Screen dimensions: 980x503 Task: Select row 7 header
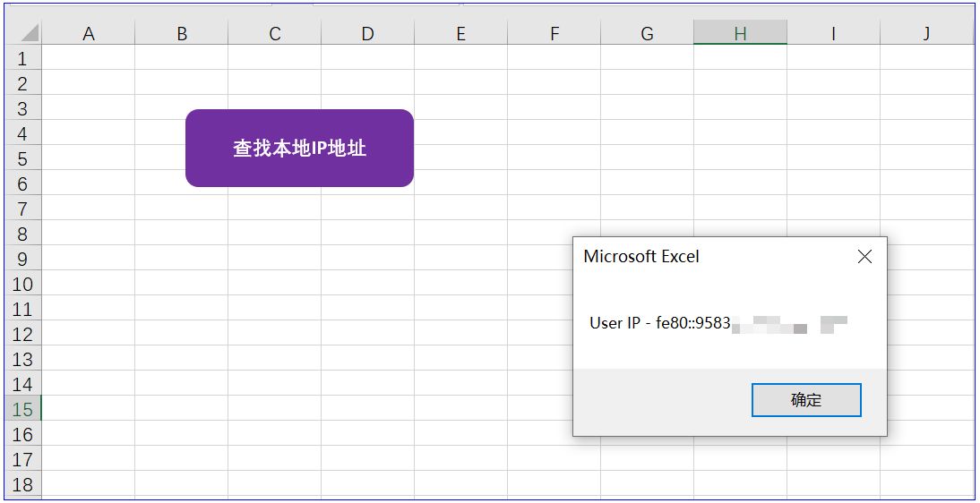tap(23, 208)
